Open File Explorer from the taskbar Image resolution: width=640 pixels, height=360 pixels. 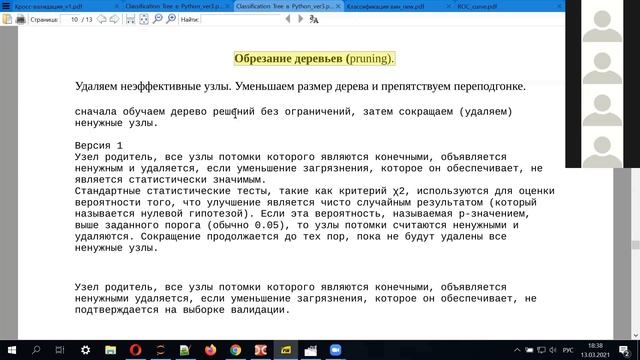coord(110,350)
